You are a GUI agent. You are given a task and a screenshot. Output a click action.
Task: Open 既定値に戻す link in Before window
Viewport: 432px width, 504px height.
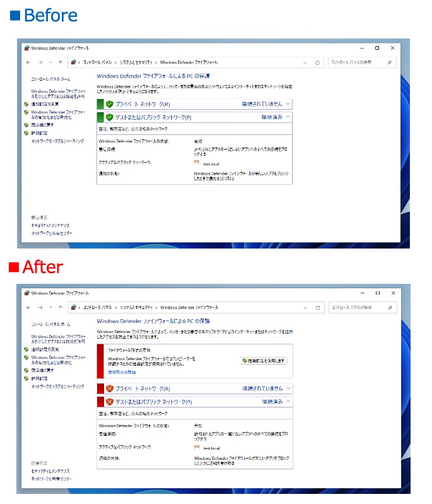(42, 125)
